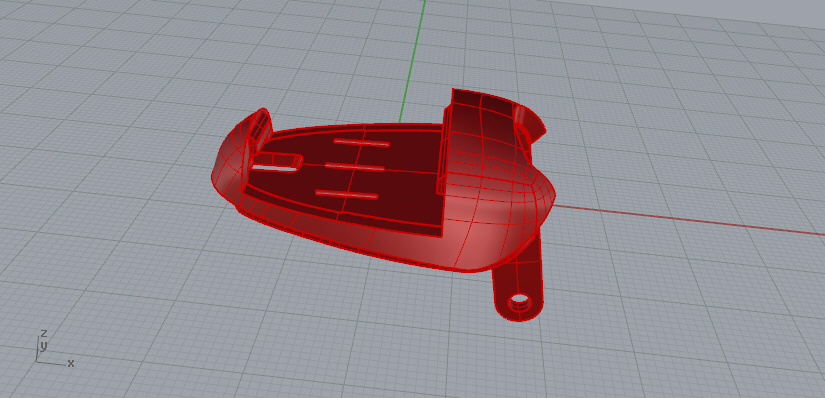Viewport: 825px width, 398px height.
Task: Select the top raised rib on the flat plate
Action: click(362, 143)
